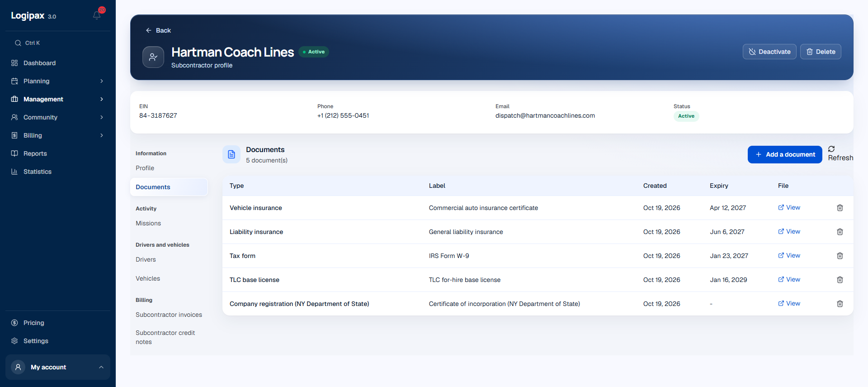Click Add a document
Viewport: 868px width, 387px height.
[x=785, y=154]
